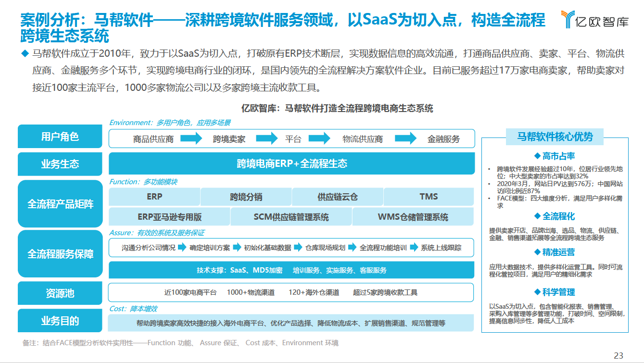Select the 帮助跨境卖家高效快捷 purpose bar

coord(292,323)
